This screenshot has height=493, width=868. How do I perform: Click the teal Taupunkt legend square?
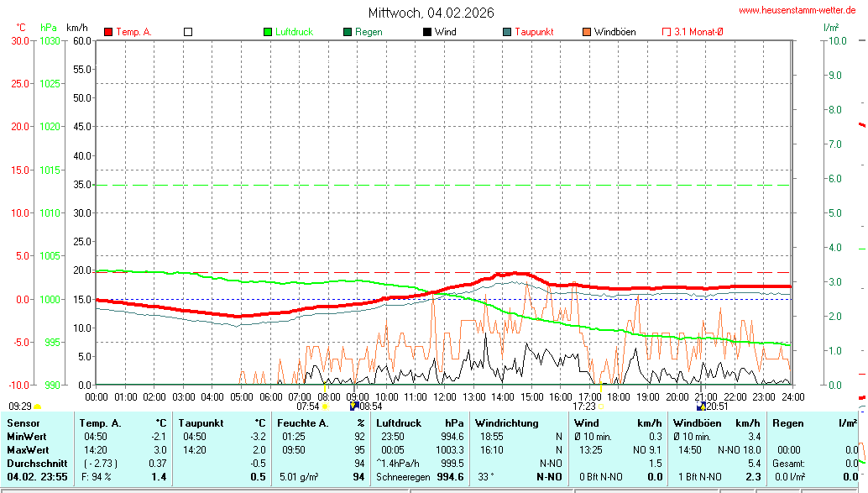(507, 32)
